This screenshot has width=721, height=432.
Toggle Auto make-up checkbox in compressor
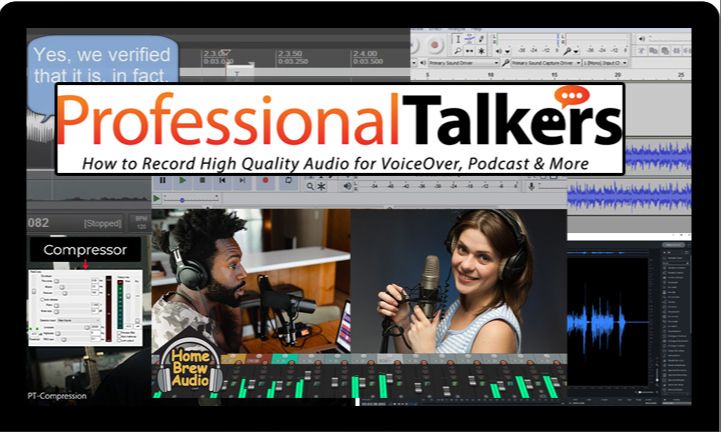[119, 336]
